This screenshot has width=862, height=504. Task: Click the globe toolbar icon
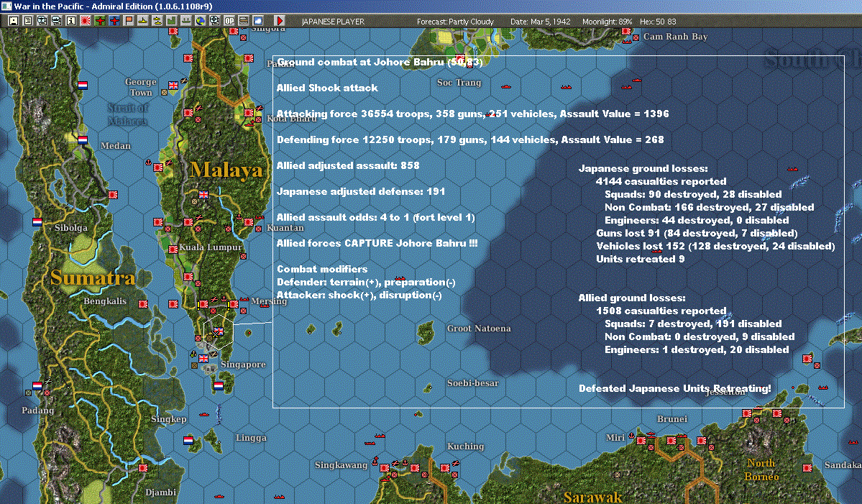click(201, 21)
